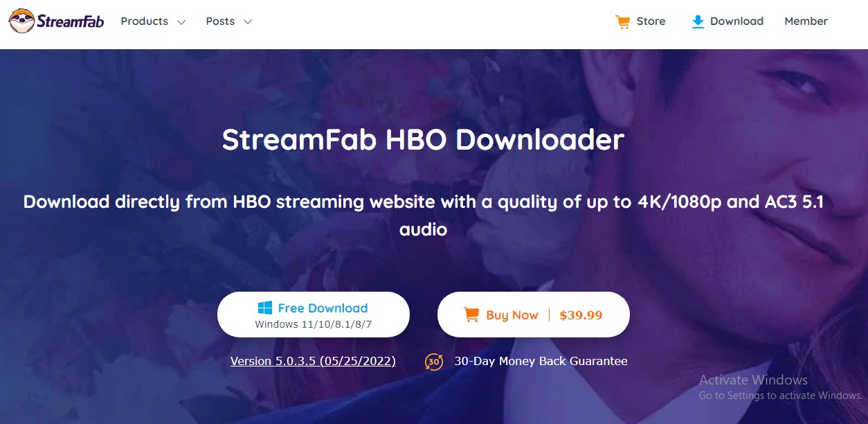Click the StreamFab brand name text
Screen dimensions: 868x424
pyautogui.click(x=71, y=21)
